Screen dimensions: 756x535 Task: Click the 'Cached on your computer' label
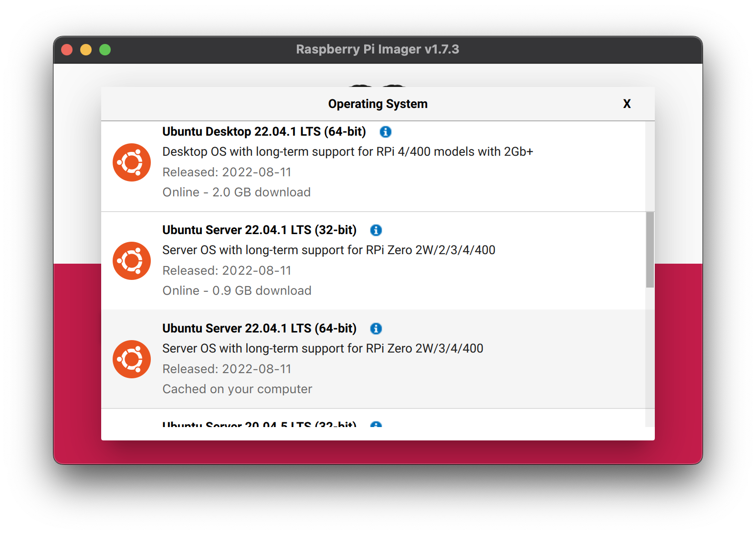tap(237, 389)
